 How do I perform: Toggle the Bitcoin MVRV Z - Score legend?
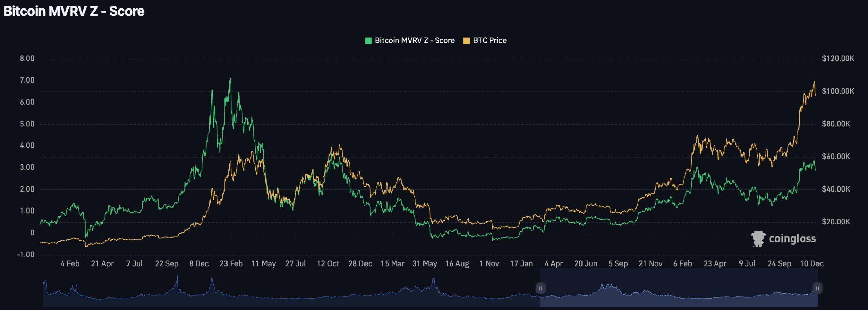click(410, 41)
